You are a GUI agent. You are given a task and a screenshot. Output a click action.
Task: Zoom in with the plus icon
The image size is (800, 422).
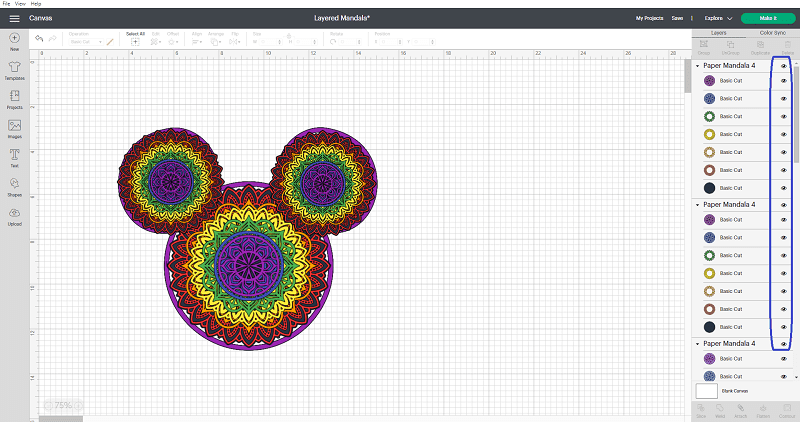(x=79, y=406)
